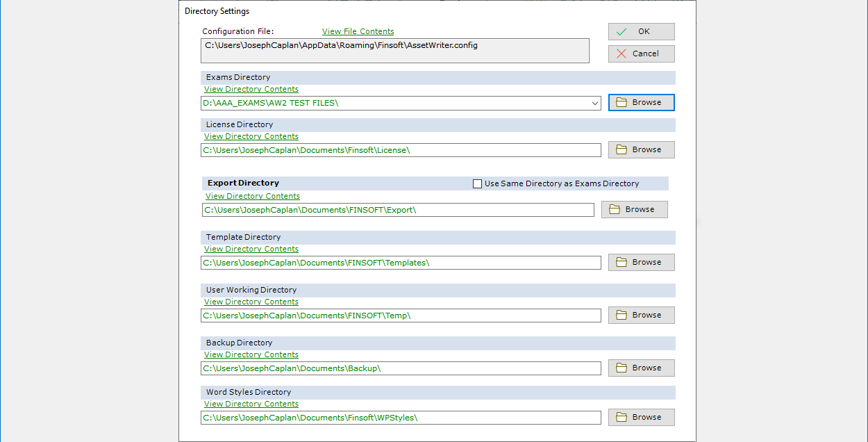868x442 pixels.
Task: Click OK button with green checkmark
Action: tap(641, 32)
